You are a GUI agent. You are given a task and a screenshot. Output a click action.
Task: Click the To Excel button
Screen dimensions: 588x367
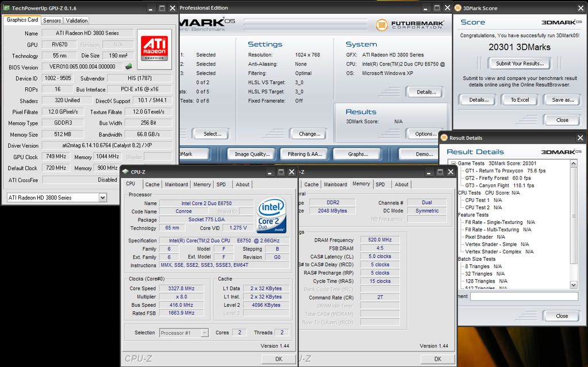tap(520, 99)
